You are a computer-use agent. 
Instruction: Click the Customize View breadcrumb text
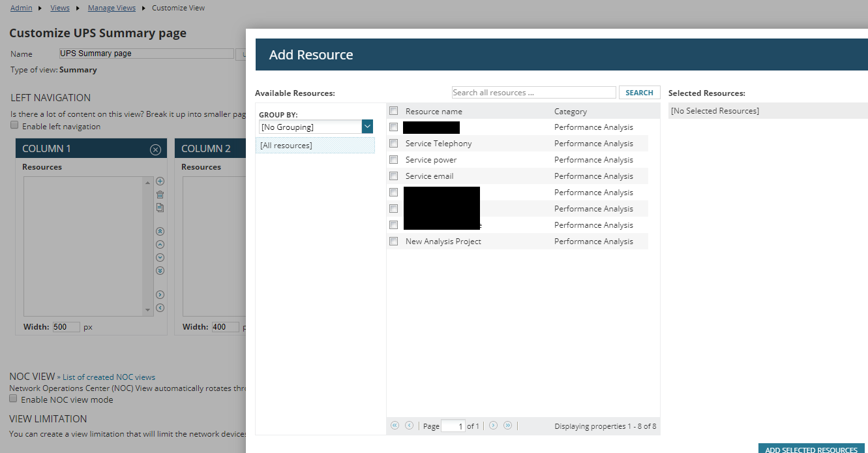[178, 8]
